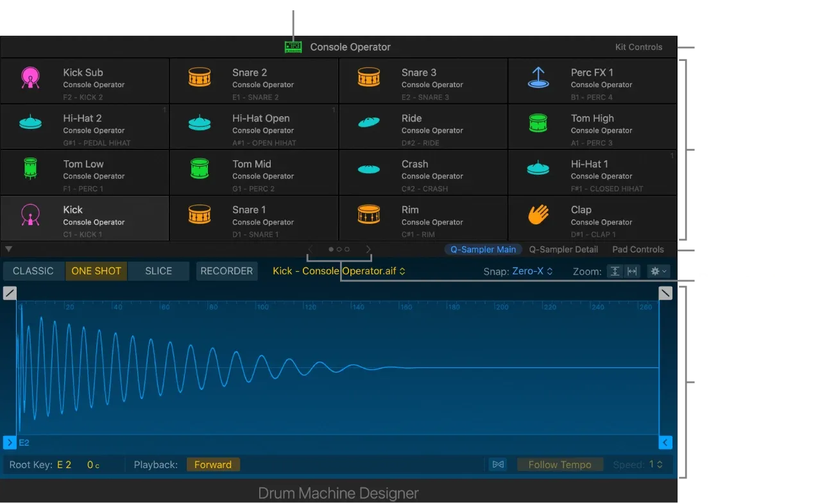
Task: Select the Clap hand icon
Action: click(x=538, y=215)
